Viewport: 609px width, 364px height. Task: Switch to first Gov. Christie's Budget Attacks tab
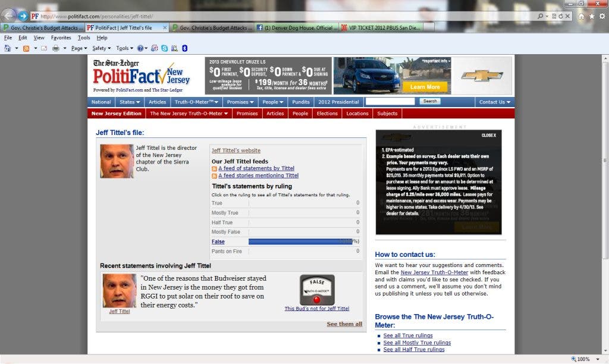42,27
